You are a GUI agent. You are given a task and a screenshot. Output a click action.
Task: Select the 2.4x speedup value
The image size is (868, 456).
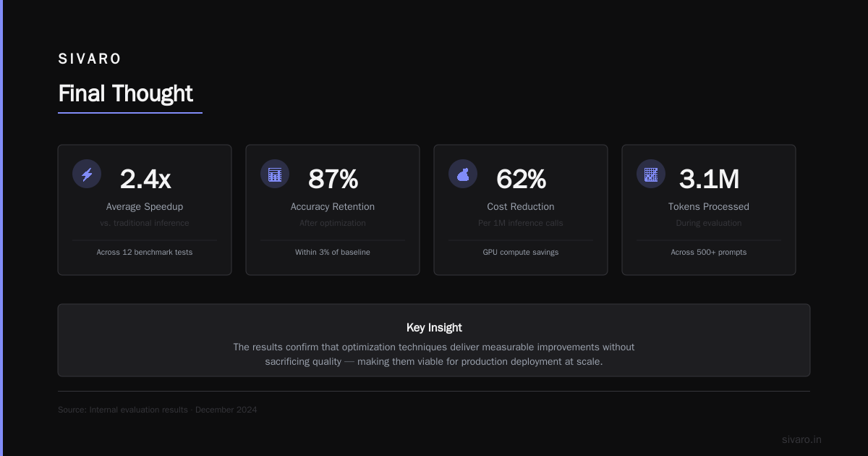tap(145, 179)
